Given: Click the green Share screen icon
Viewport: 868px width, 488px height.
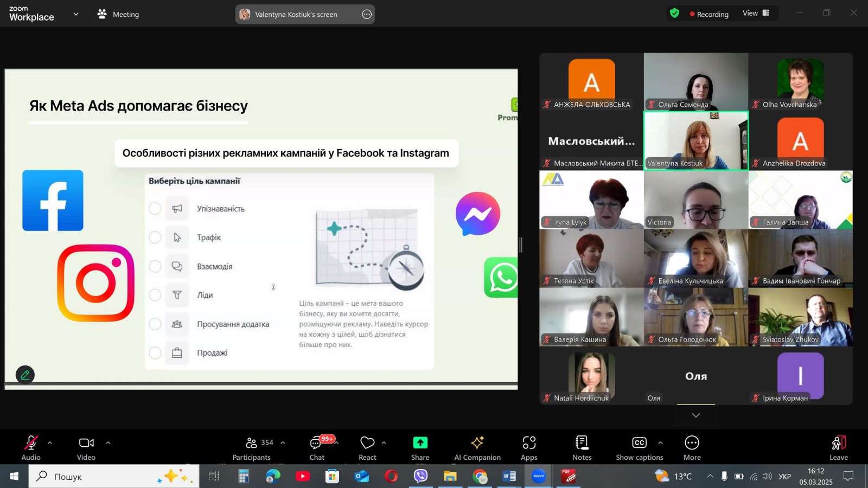Looking at the screenshot, I should (x=420, y=443).
